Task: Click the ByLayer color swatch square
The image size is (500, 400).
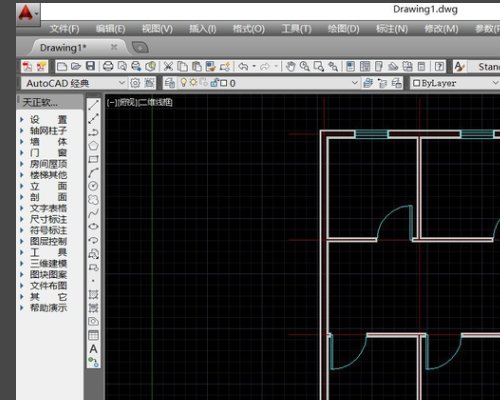Action: point(416,83)
